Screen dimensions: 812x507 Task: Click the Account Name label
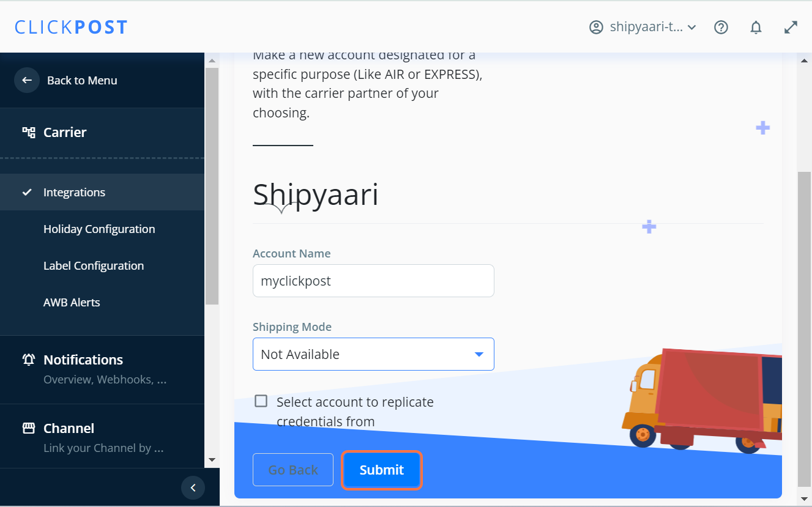click(x=291, y=253)
